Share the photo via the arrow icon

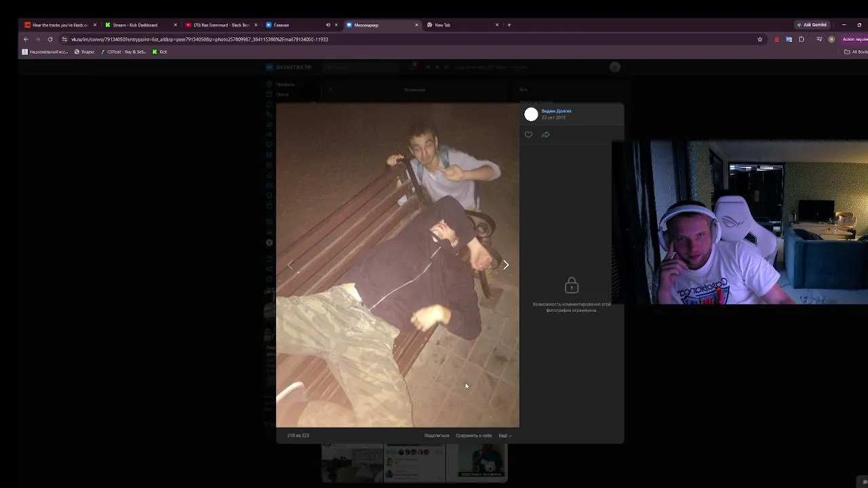coord(546,135)
